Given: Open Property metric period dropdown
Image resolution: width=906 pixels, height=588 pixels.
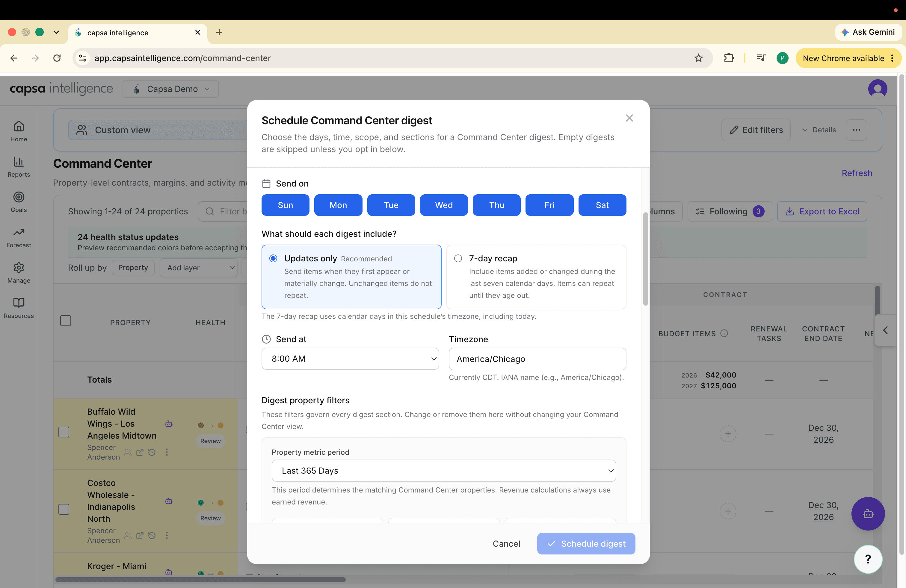Looking at the screenshot, I should coord(443,470).
